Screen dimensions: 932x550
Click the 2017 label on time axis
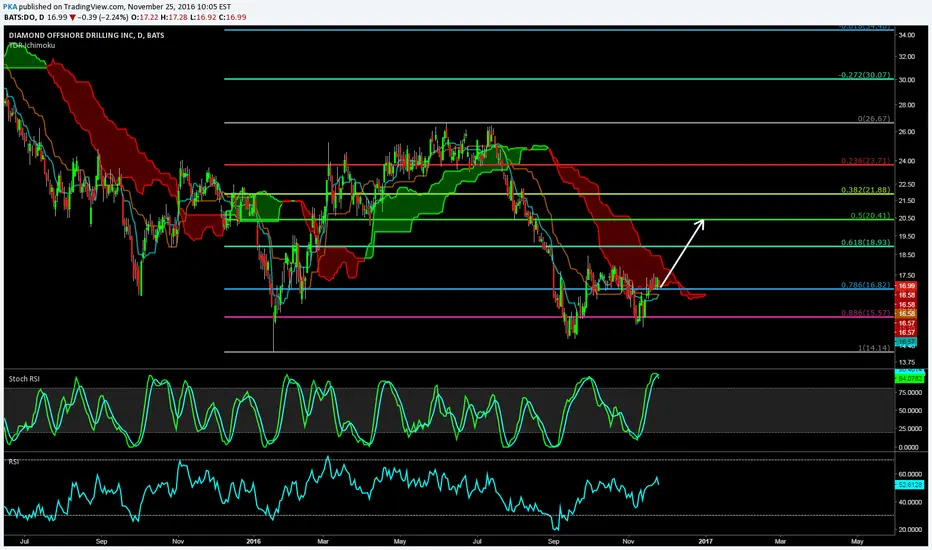705,542
